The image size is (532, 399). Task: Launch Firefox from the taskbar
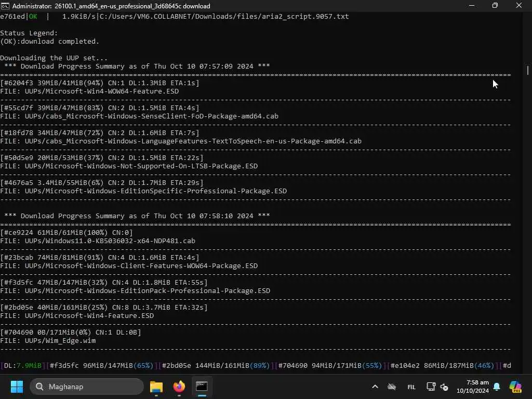point(179,387)
